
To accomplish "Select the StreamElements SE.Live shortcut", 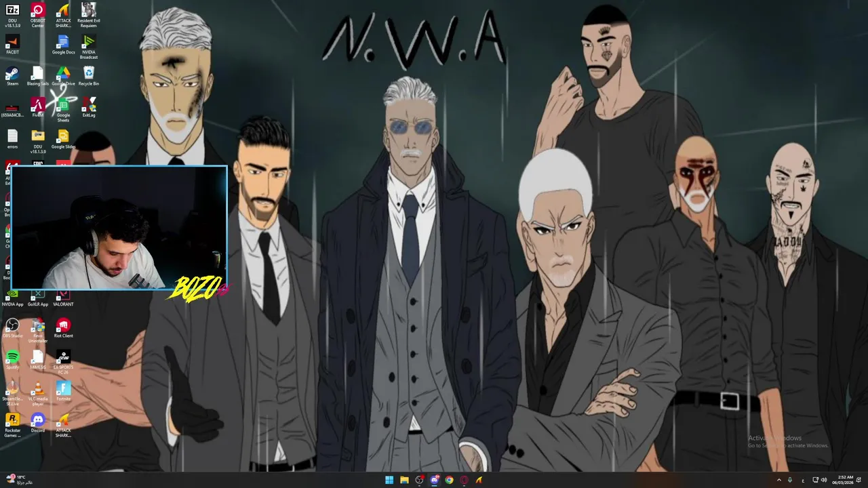I will pos(12,392).
